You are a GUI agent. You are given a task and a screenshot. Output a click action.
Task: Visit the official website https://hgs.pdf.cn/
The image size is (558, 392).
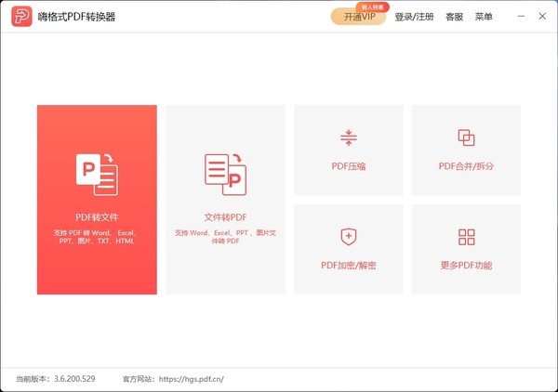coord(191,379)
